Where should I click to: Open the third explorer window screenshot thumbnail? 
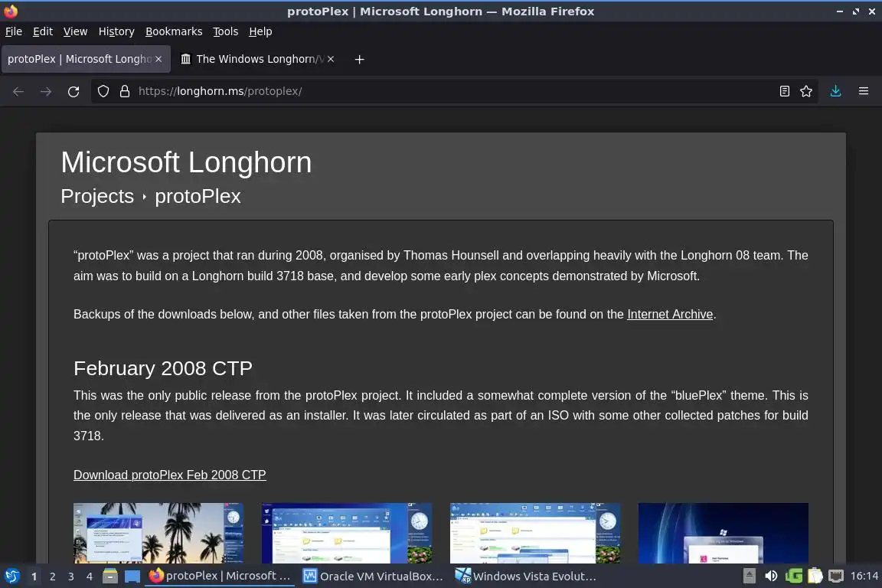point(535,533)
